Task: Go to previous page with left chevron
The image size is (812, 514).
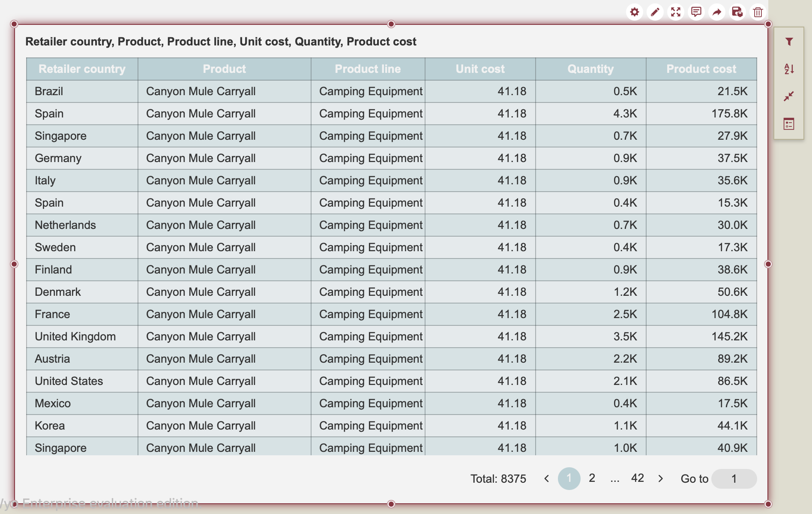Action: [546, 478]
